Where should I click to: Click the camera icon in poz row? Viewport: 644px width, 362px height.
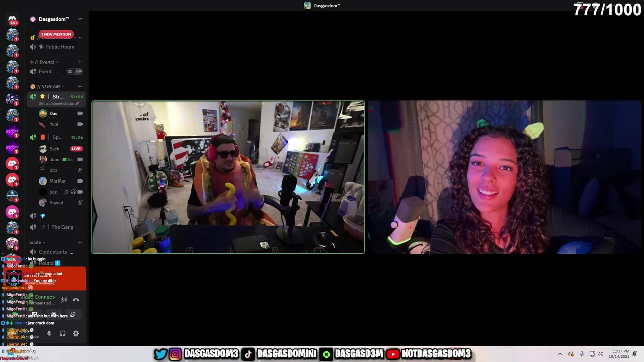point(80,192)
